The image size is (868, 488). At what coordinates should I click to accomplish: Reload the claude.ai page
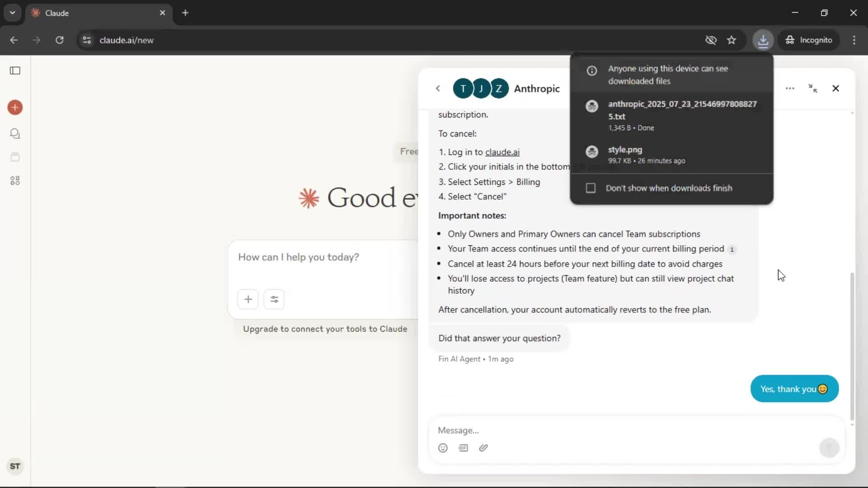[x=59, y=40]
